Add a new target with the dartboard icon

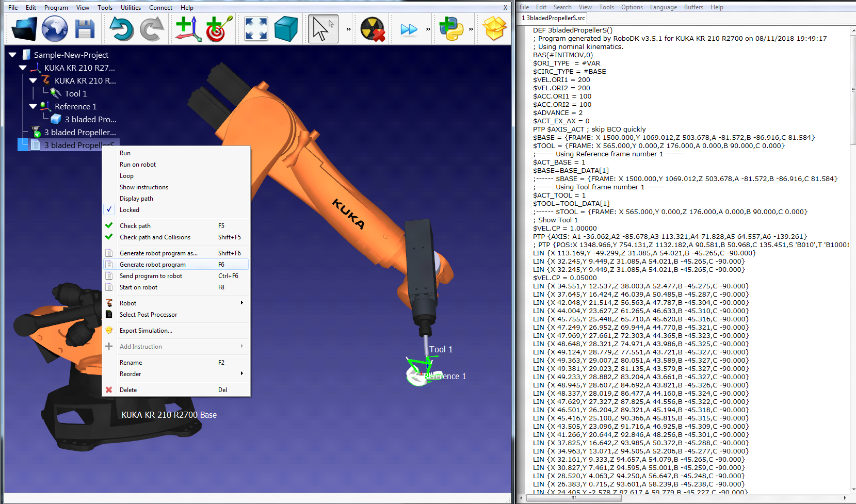click(x=217, y=28)
